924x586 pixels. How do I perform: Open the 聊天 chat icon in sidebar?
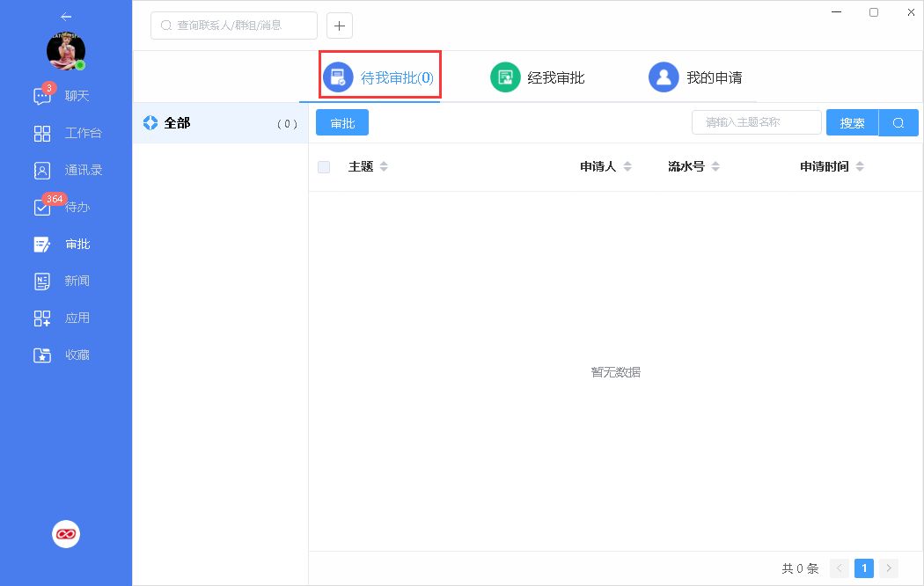coord(42,97)
